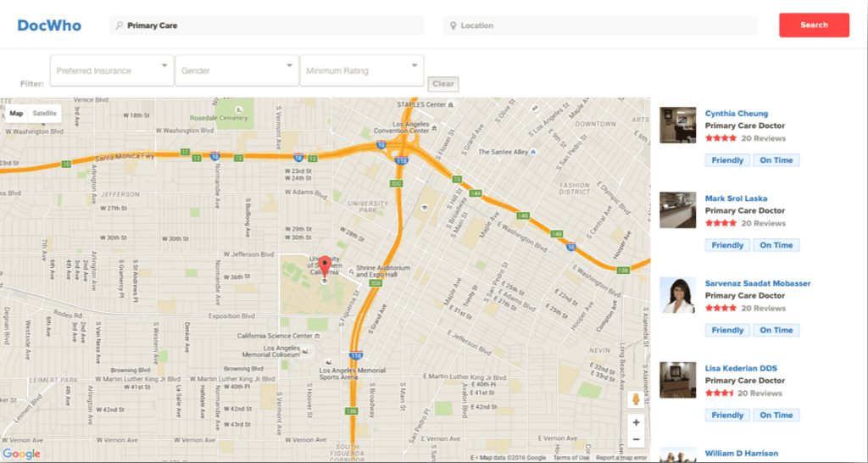Click Friendly tag under Cynthia Cheung

(727, 160)
